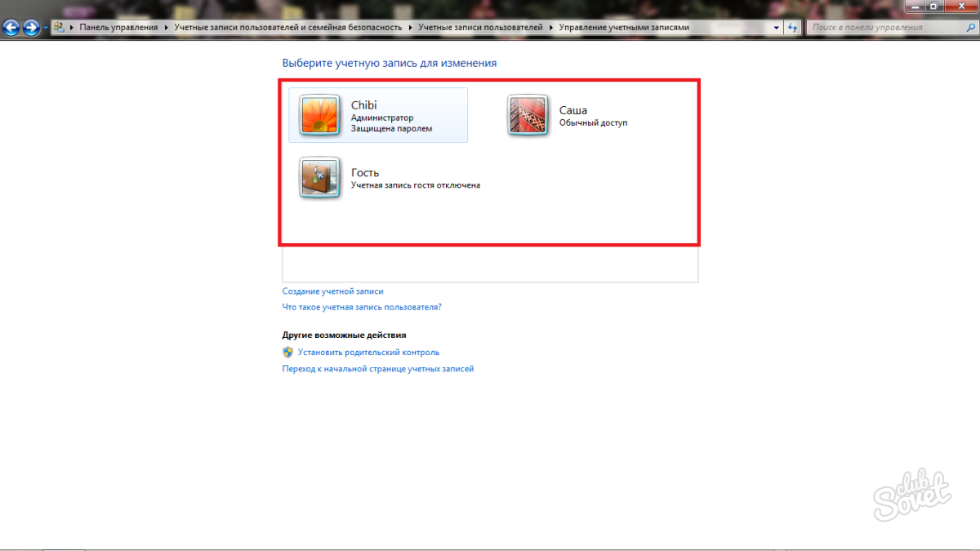The width and height of the screenshot is (980, 551).
Task: Click the Control Panel icon in address bar
Action: point(60,27)
